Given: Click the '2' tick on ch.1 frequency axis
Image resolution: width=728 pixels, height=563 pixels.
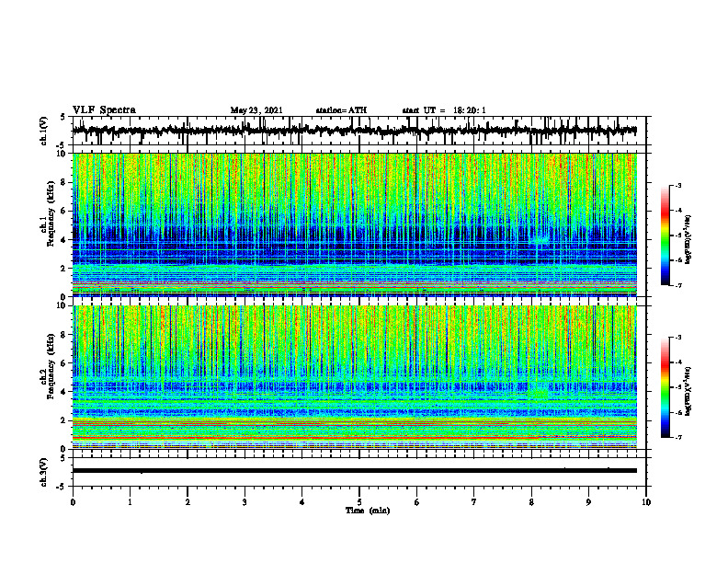Looking at the screenshot, I should [63, 268].
